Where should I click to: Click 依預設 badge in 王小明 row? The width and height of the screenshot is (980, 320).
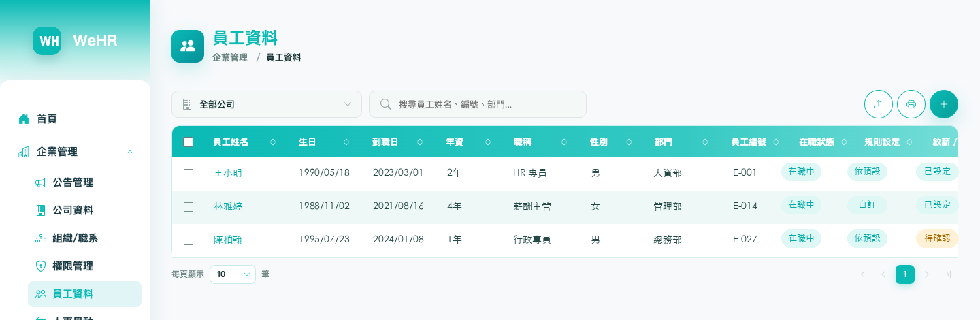[867, 172]
